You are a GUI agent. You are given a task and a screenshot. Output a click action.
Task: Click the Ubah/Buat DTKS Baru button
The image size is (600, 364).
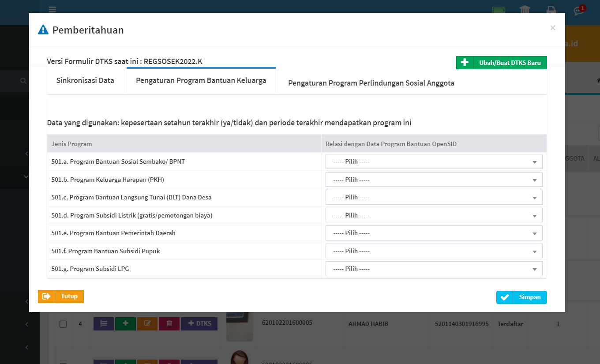[501, 62]
